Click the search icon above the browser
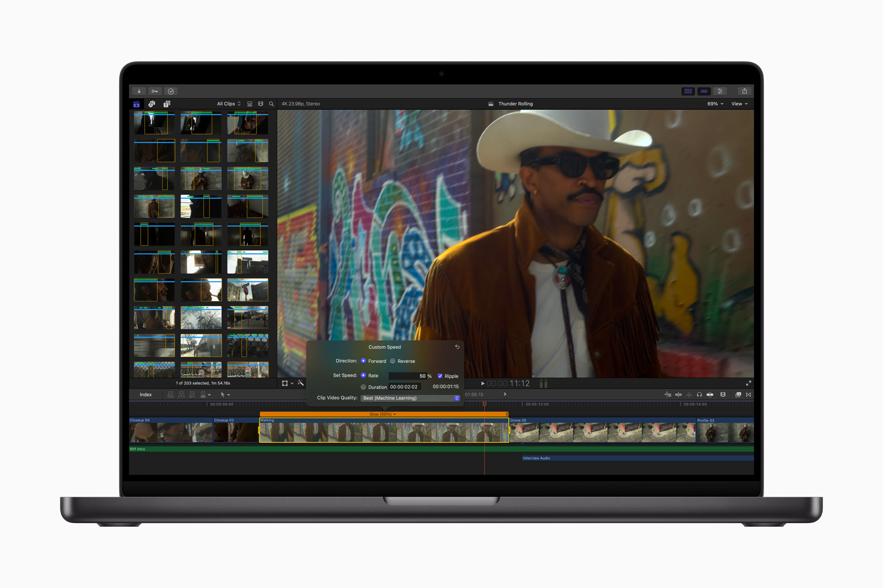 point(271,104)
